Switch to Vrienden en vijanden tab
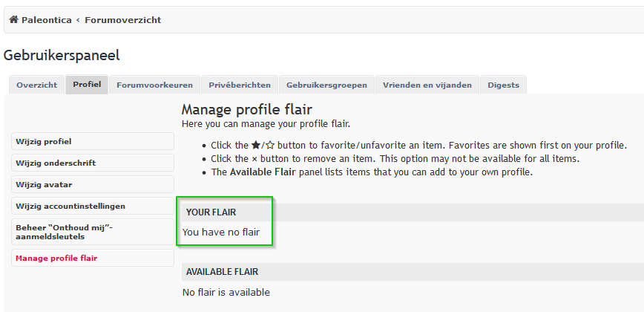The image size is (644, 312). [x=427, y=85]
